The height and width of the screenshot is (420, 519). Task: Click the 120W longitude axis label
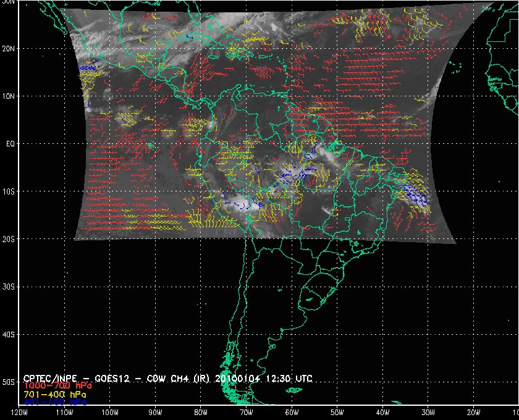pyautogui.click(x=19, y=413)
